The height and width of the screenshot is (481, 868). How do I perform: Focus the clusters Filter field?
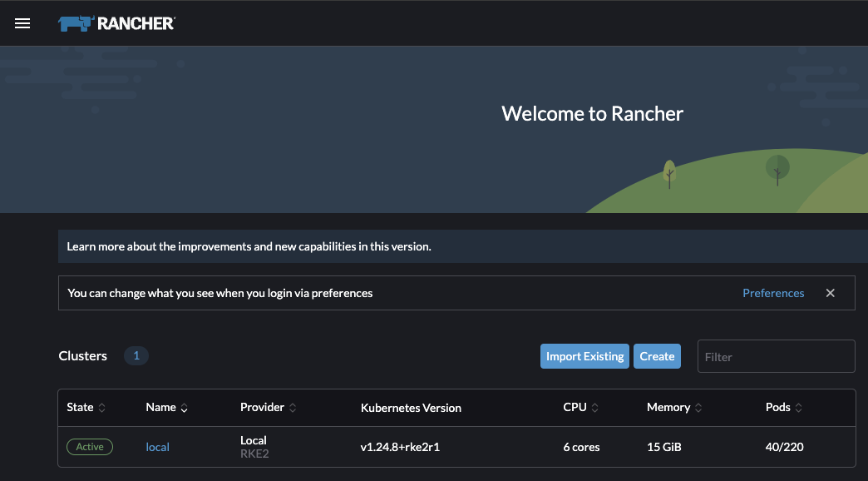(x=776, y=356)
